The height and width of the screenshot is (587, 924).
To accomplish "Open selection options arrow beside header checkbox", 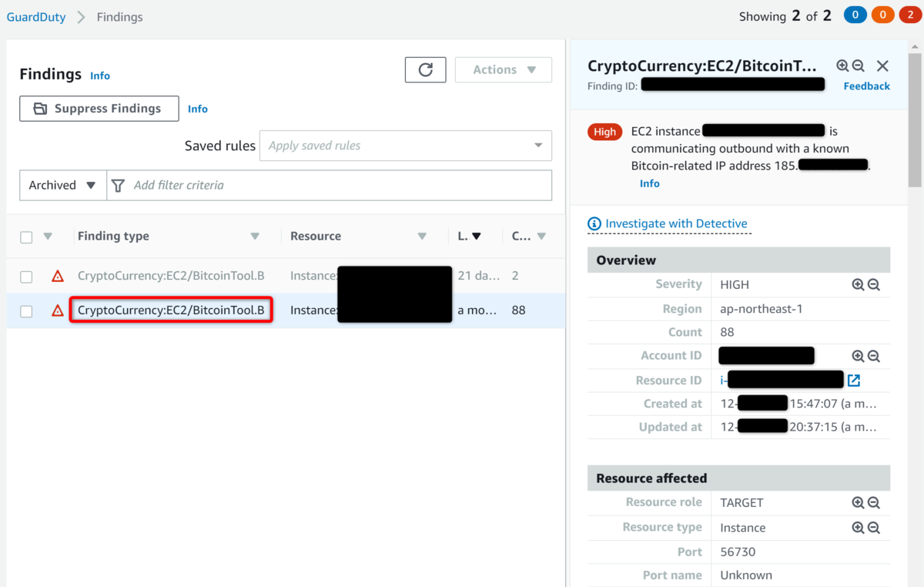I will (48, 236).
